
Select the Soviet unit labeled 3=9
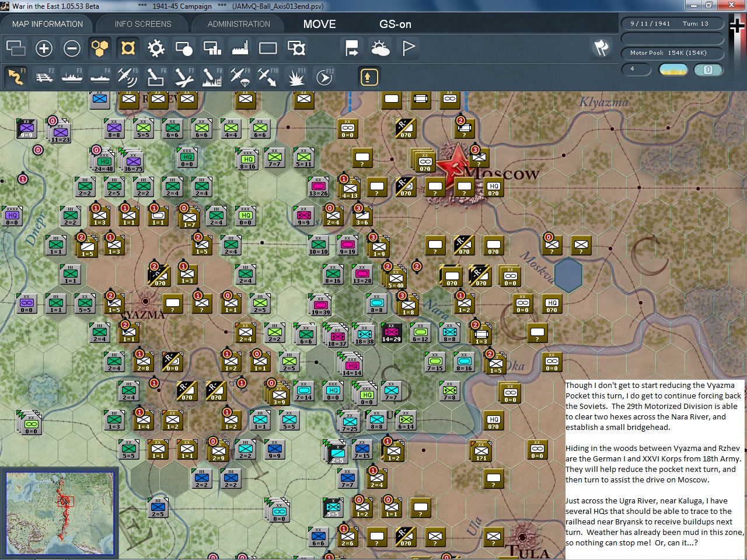click(279, 394)
